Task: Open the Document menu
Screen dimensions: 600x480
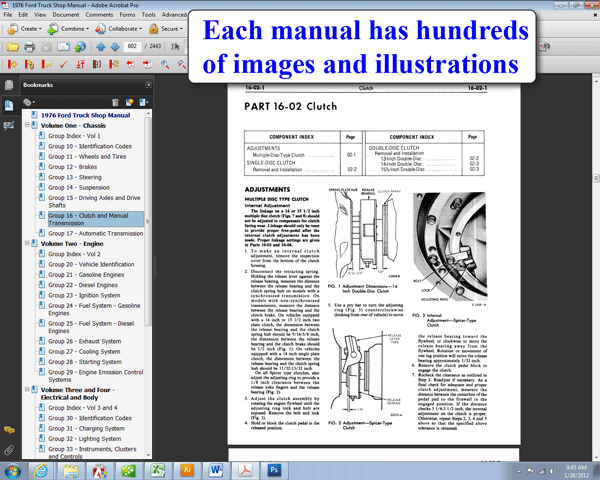Action: 66,15
